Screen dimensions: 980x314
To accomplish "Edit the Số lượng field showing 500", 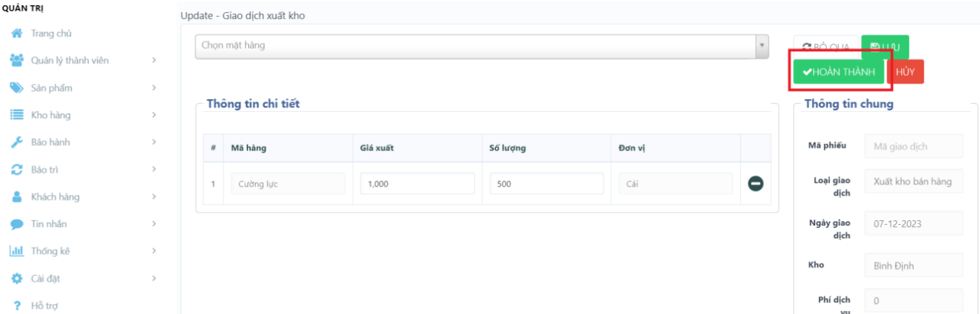I will pos(546,184).
